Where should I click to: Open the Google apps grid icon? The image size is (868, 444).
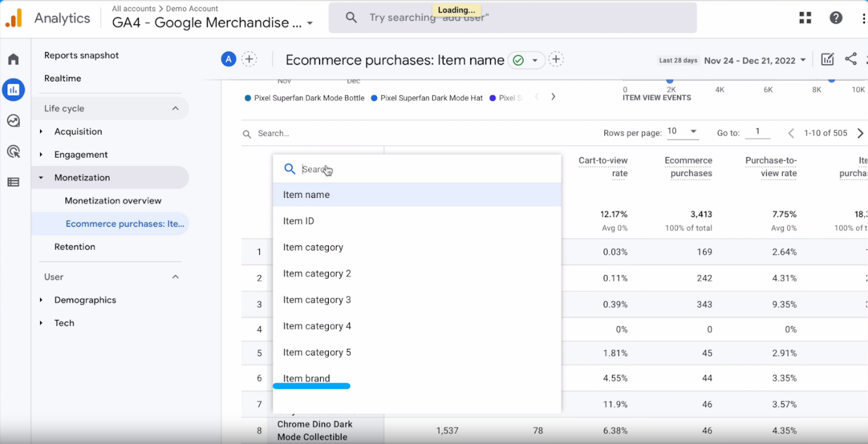pyautogui.click(x=805, y=18)
